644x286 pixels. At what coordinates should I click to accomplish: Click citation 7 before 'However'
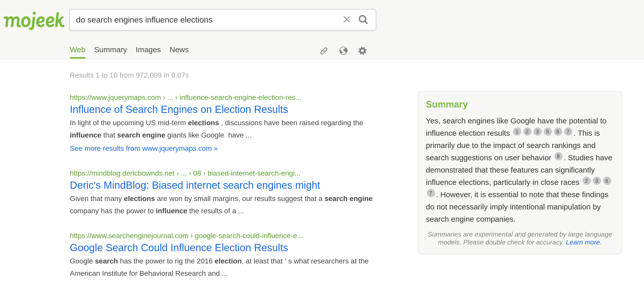[431, 193]
